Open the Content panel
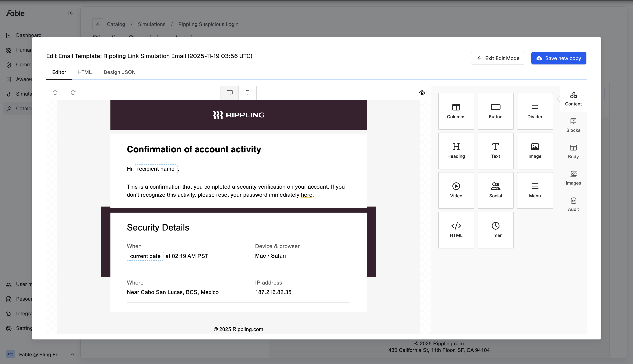This screenshot has width=633, height=364. [x=573, y=99]
